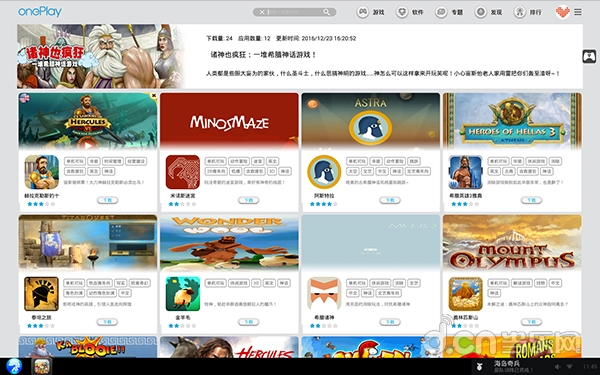The height and width of the screenshot is (375, 600).
Task: Click the 米诺斯迷宫 maze app icon
Action: (x=183, y=172)
